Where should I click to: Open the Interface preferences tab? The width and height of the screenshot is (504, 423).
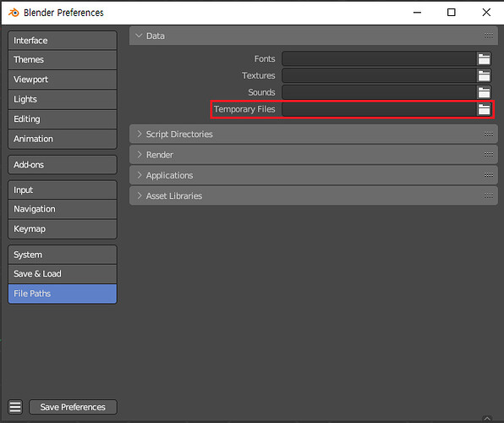[63, 41]
